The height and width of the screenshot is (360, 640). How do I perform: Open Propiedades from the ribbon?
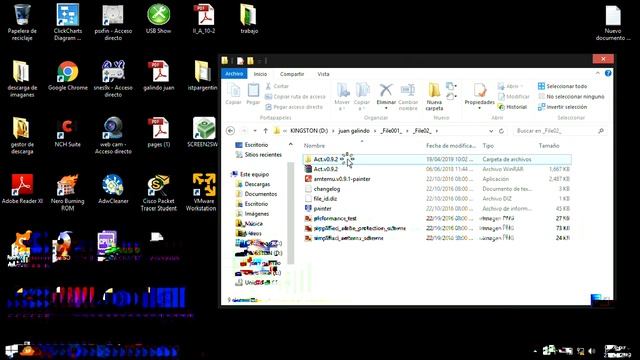point(480,97)
